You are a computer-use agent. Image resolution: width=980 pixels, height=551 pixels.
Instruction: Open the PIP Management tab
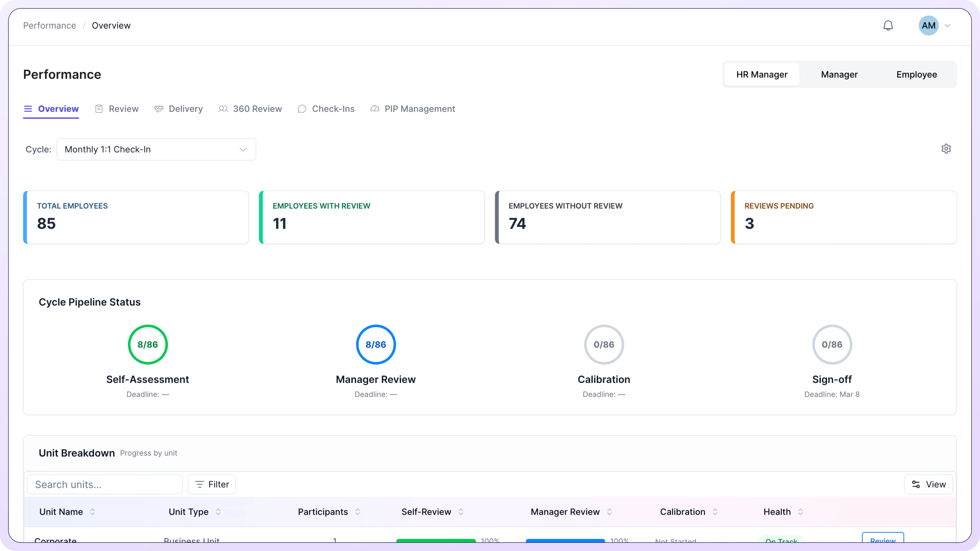coord(412,109)
